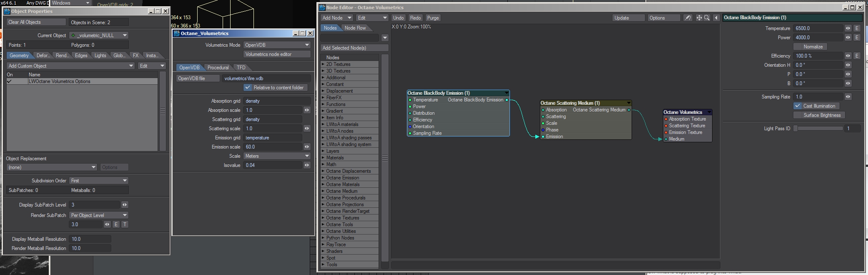Open Subdivision Order dropdown
The image size is (868, 275).
point(99,181)
